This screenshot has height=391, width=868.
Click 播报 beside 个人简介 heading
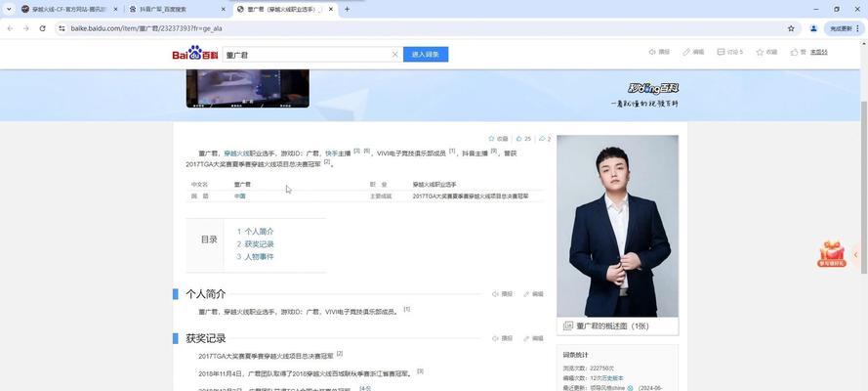(503, 294)
